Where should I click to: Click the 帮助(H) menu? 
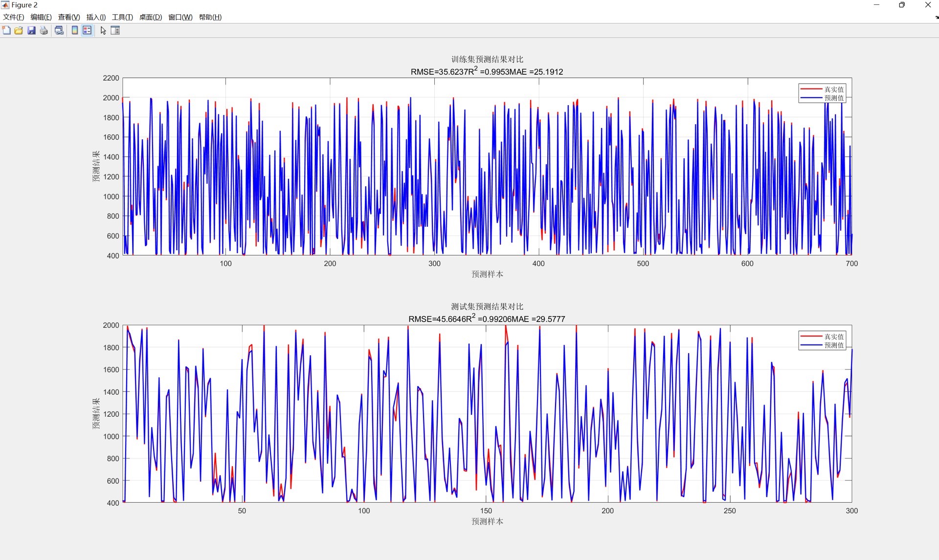210,17
